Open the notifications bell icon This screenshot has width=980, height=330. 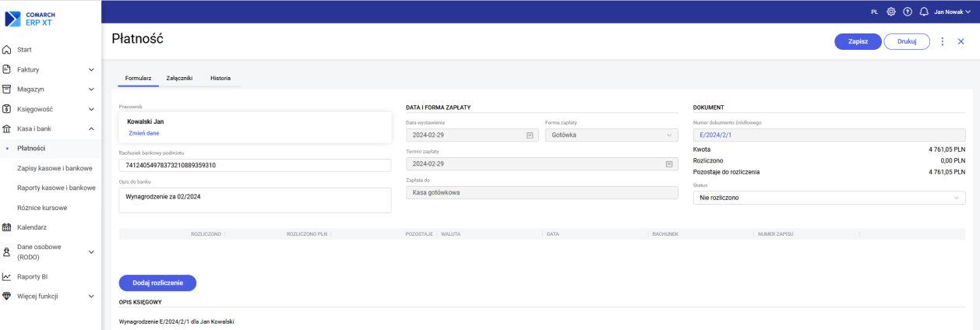click(x=924, y=12)
